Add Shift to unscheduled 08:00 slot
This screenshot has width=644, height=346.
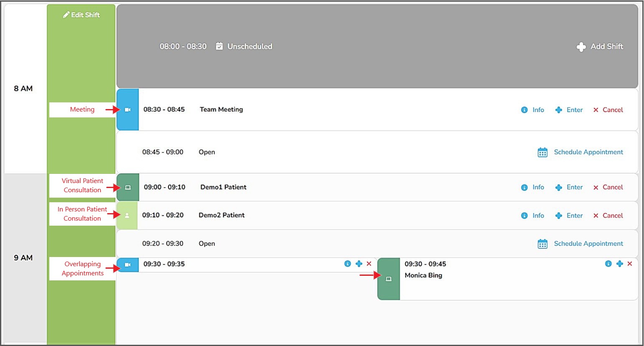click(600, 47)
